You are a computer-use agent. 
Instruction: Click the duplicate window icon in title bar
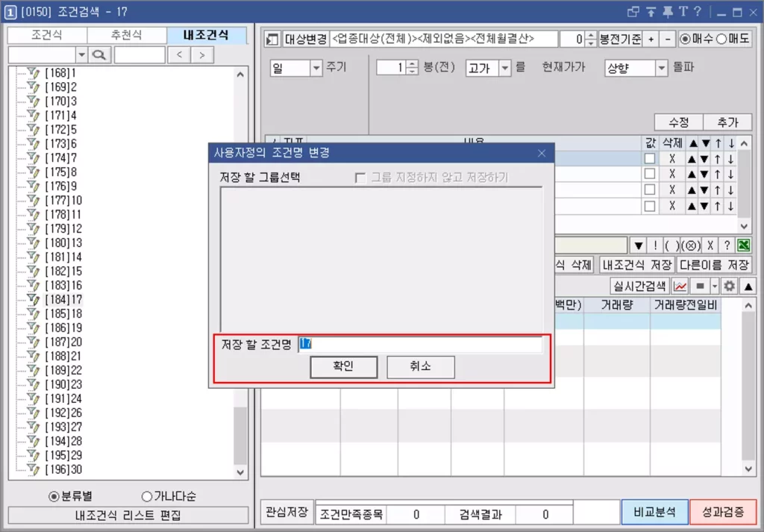[633, 12]
